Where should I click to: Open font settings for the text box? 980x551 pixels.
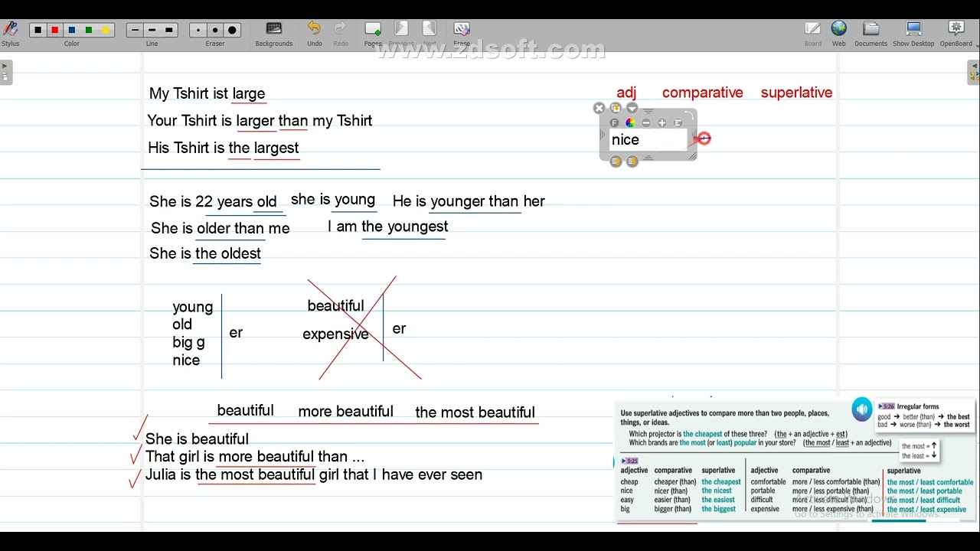point(614,122)
